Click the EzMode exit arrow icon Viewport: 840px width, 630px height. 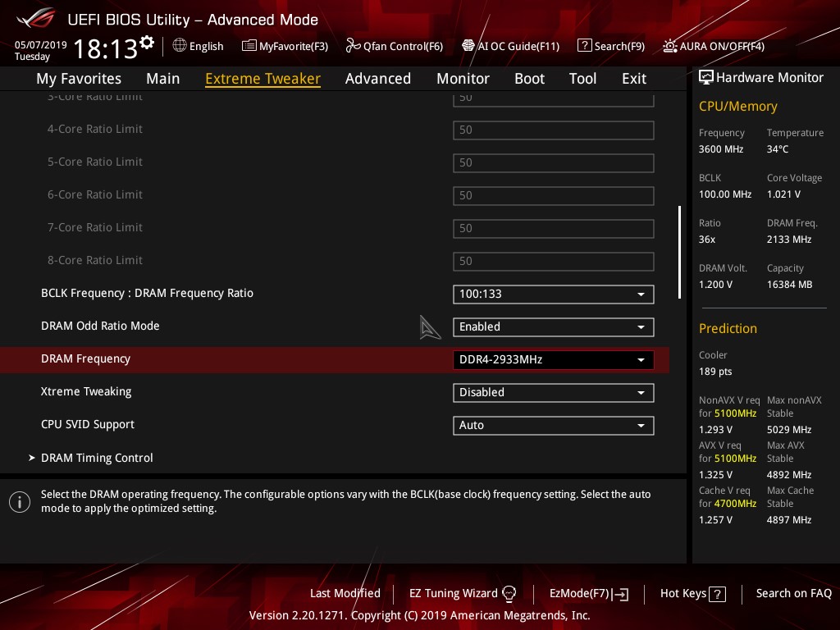coord(620,594)
